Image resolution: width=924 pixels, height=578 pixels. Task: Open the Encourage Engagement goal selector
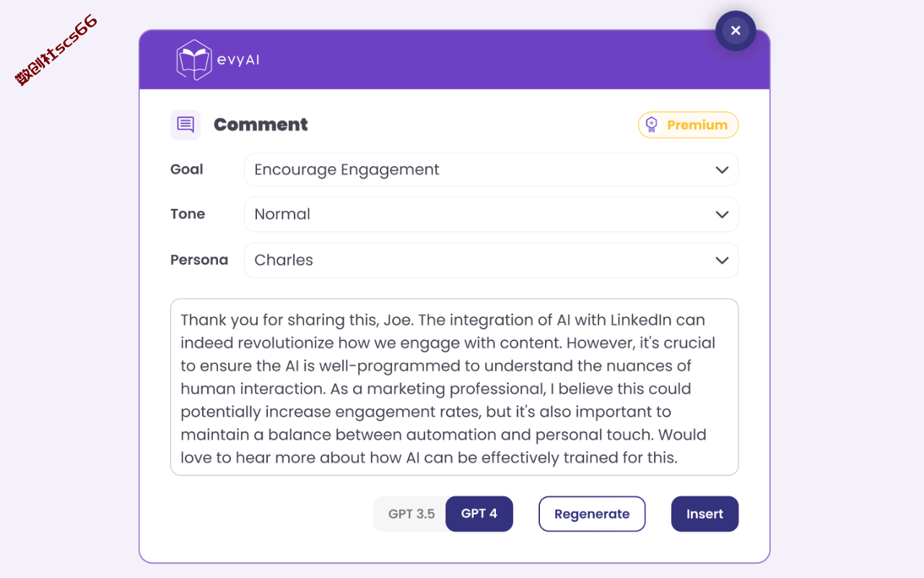tap(491, 170)
